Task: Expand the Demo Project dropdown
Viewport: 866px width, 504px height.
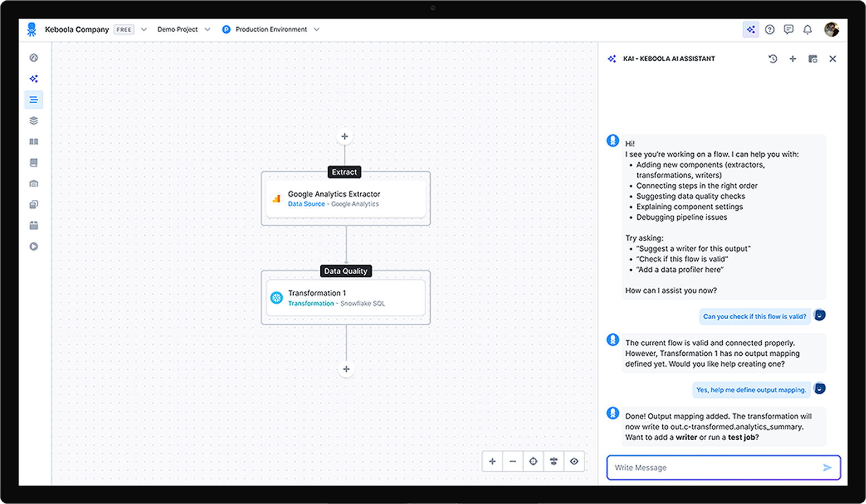Action: pyautogui.click(x=208, y=29)
